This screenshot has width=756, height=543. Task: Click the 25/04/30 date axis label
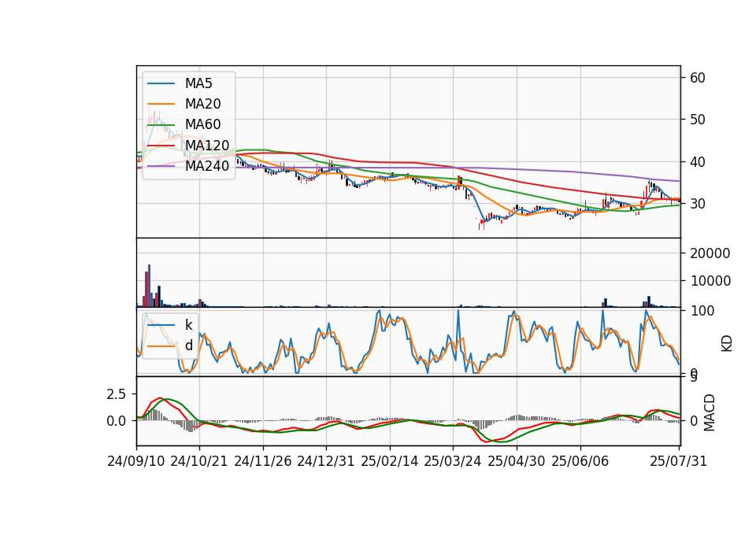coord(517,461)
